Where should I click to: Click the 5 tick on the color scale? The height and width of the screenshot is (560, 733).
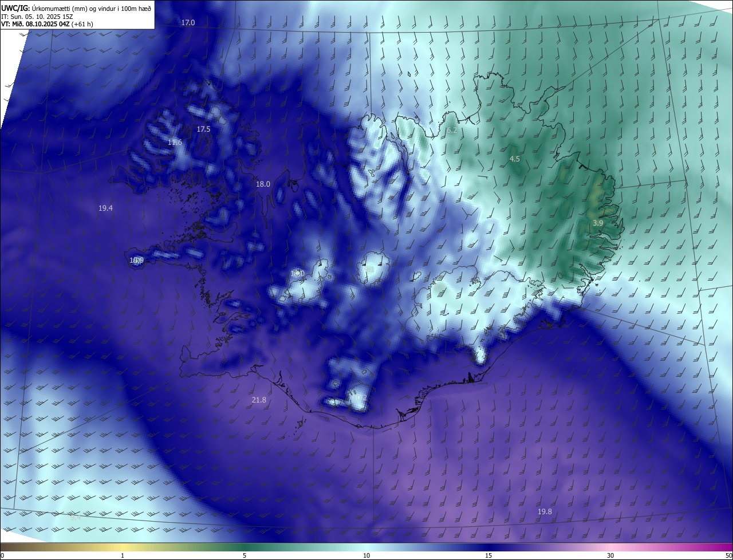point(245,555)
